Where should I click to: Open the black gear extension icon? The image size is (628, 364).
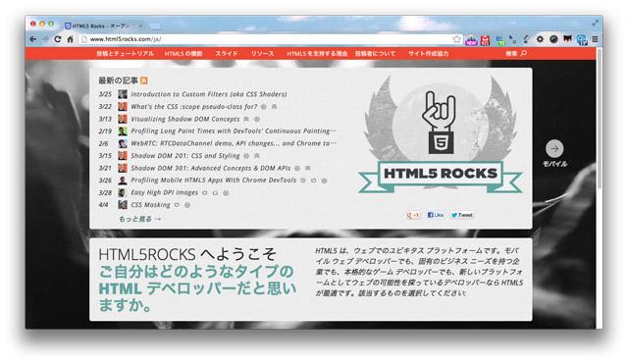540,39
